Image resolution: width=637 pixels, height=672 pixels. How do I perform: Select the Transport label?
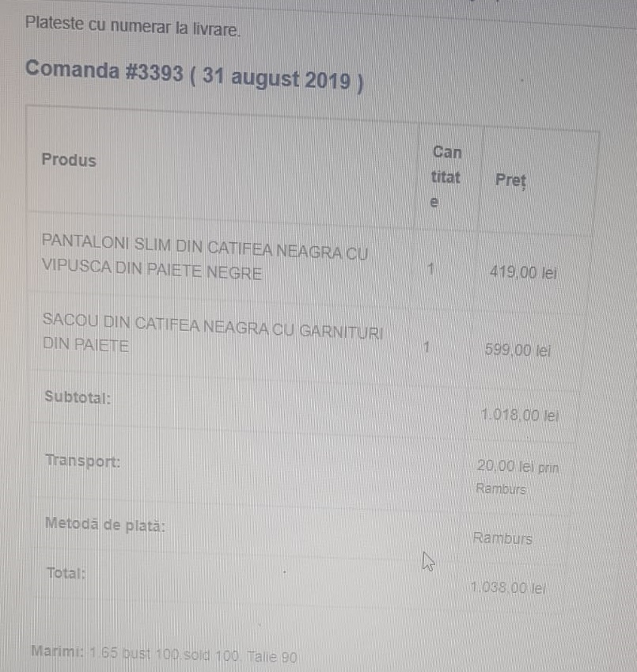(82, 461)
